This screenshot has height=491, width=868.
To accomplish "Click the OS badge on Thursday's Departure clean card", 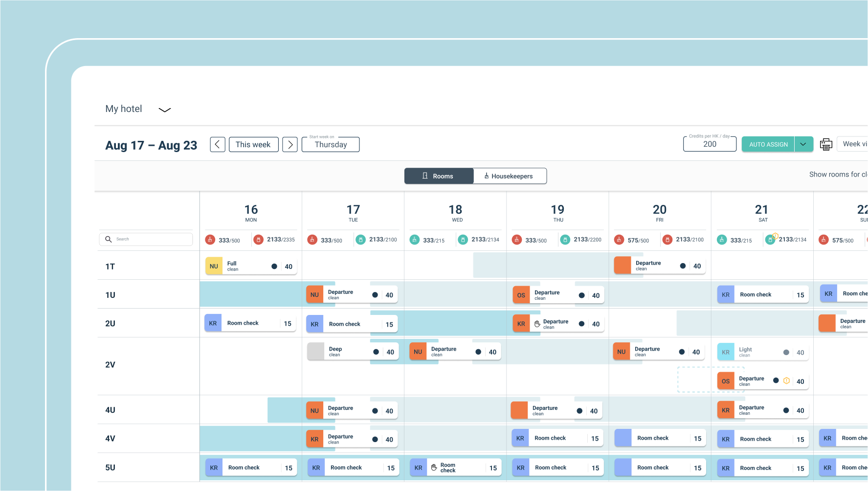I will point(521,294).
